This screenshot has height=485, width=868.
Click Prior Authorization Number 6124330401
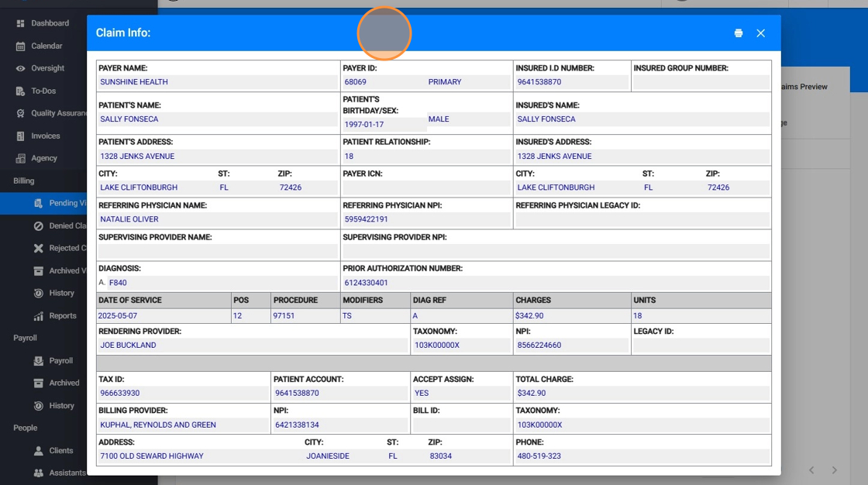[x=556, y=283]
